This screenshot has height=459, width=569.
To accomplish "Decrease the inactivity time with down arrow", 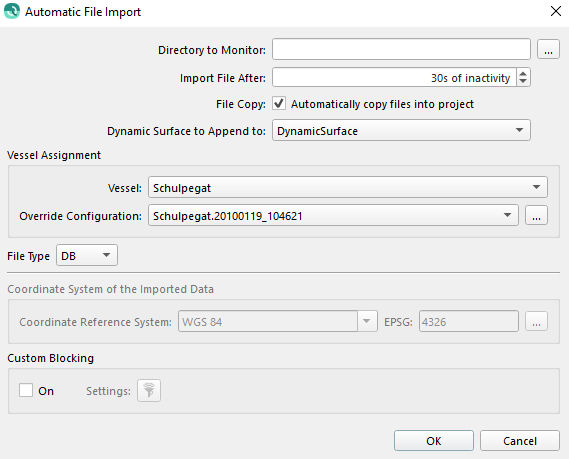I will click(x=523, y=82).
